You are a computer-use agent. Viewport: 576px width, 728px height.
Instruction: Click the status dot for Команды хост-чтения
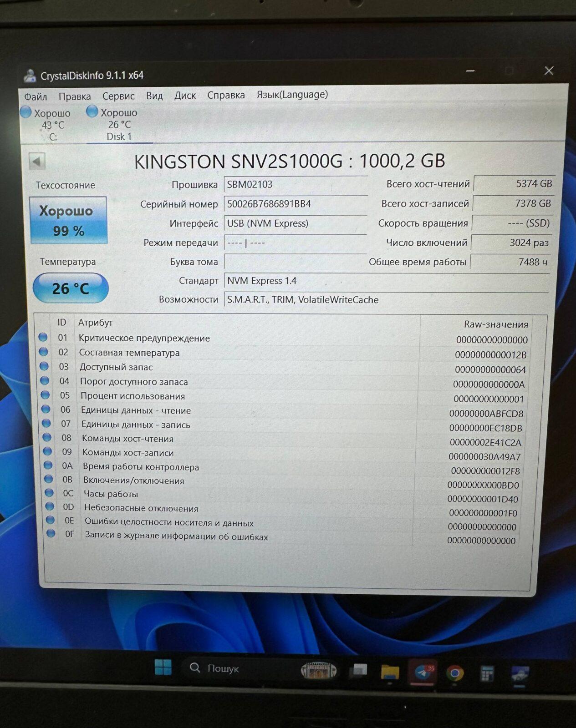(x=47, y=437)
